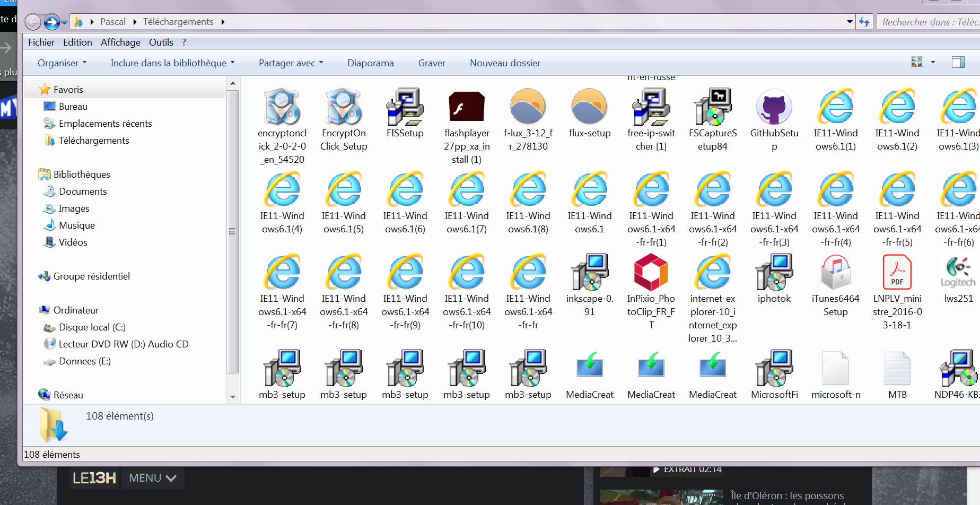Click the navigation pane scroll-down arrow
Image resolution: width=980 pixels, height=505 pixels.
tap(232, 397)
